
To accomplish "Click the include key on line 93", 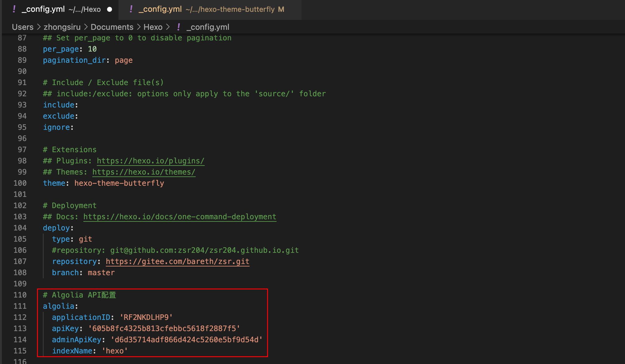I will tap(59, 105).
